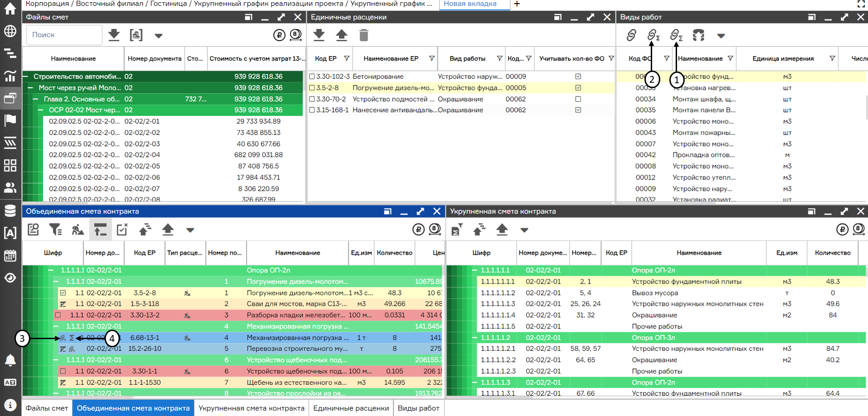Select bottom tab Объединенная смета контракта

133,408
